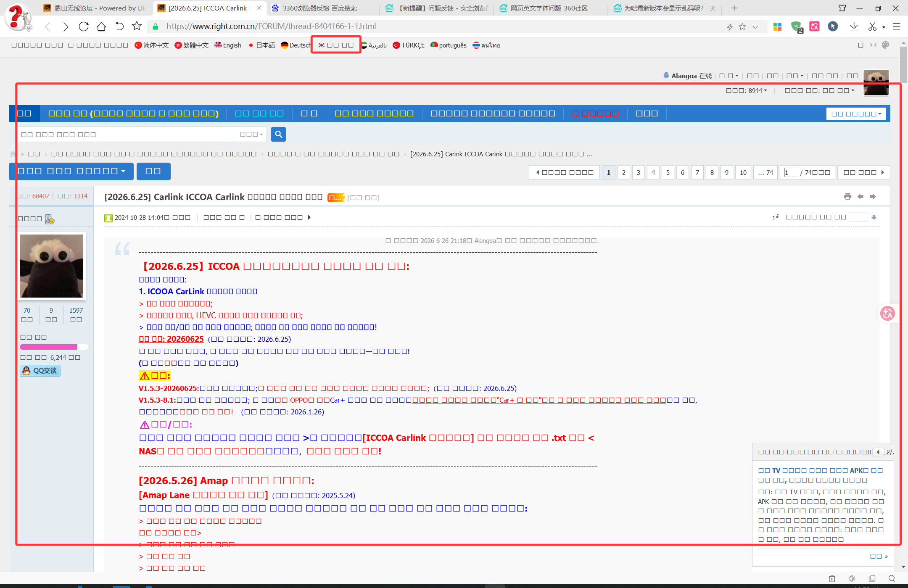Expand the blue new-post dropdown button
The height and width of the screenshot is (588, 908).
[x=71, y=171]
